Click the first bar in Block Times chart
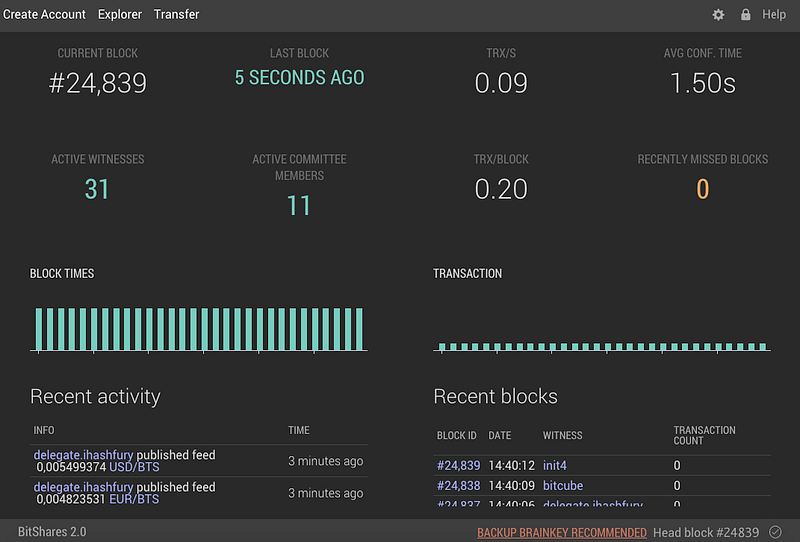800x542 pixels. [39, 329]
